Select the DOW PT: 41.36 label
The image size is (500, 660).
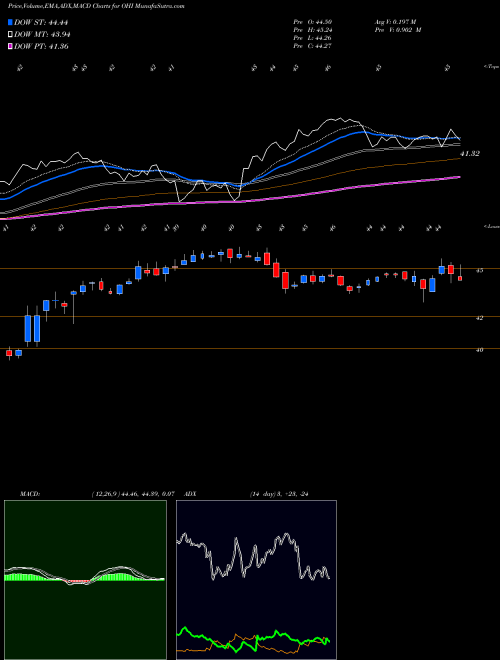[x=41, y=46]
